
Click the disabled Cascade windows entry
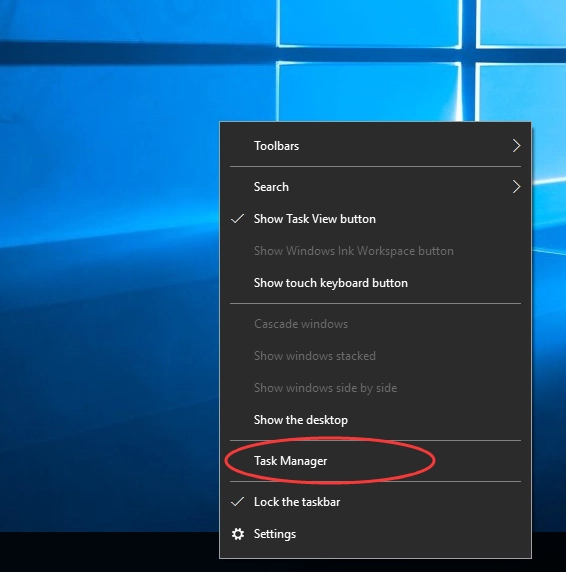pyautogui.click(x=375, y=324)
